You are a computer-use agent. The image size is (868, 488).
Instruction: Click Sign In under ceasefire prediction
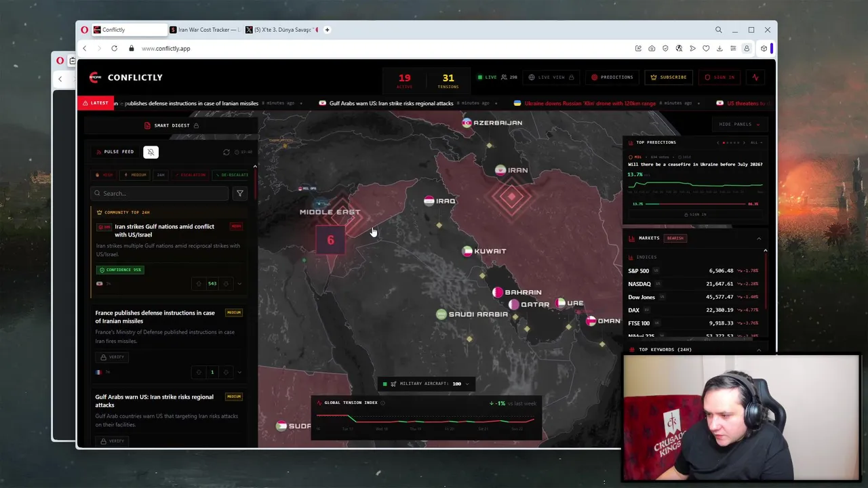[x=695, y=215]
